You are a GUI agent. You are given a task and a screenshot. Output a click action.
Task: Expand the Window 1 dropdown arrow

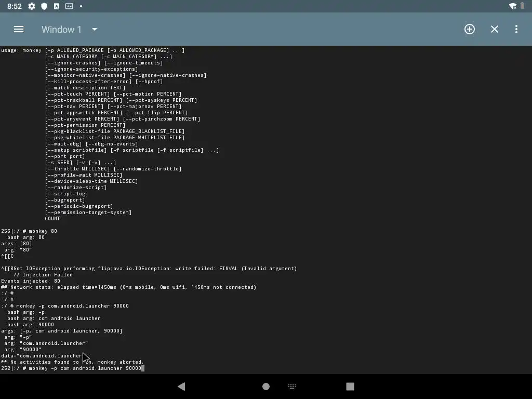coord(95,30)
